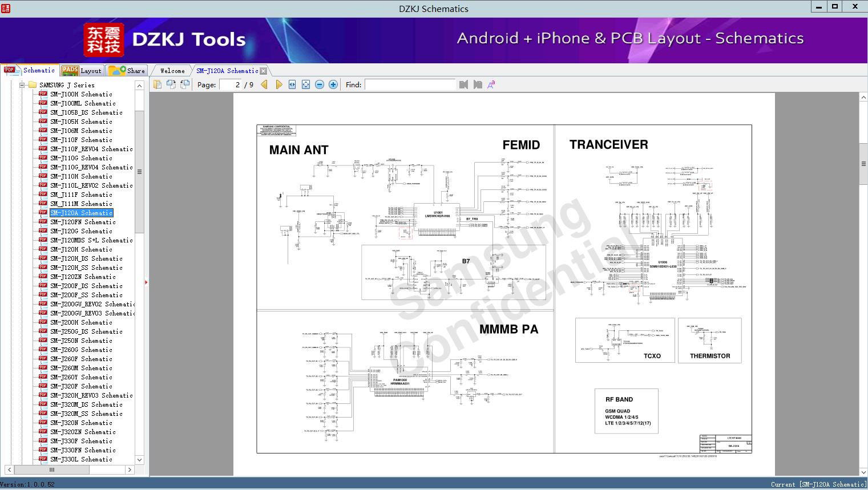Zoom in with the plus icon
This screenshot has height=490, width=868.
coord(333,84)
